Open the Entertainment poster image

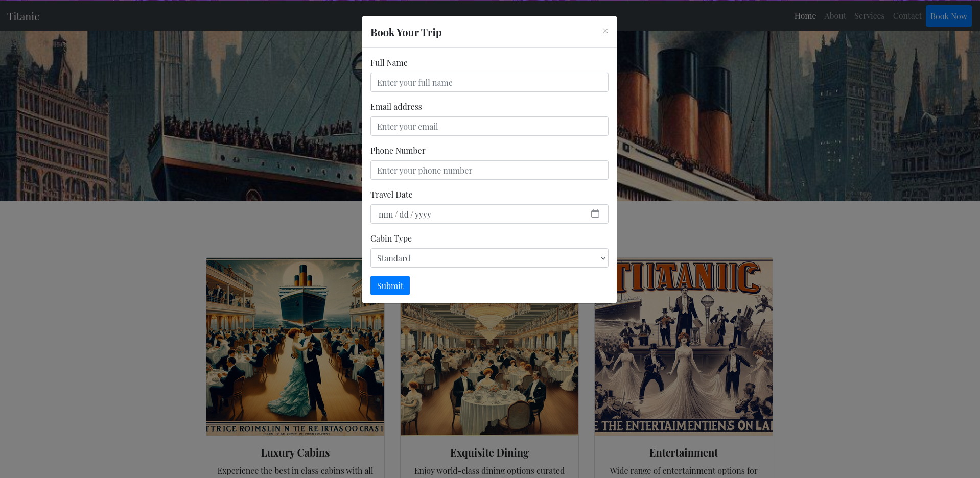click(684, 347)
